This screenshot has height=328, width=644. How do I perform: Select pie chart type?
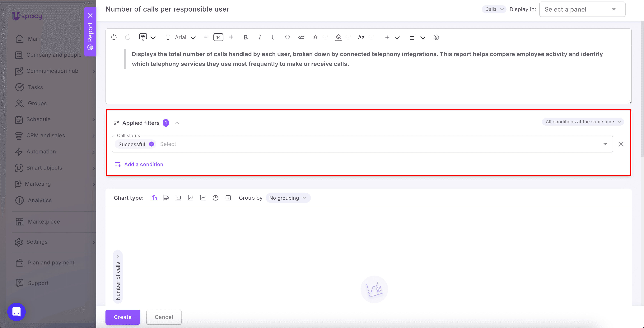click(216, 198)
